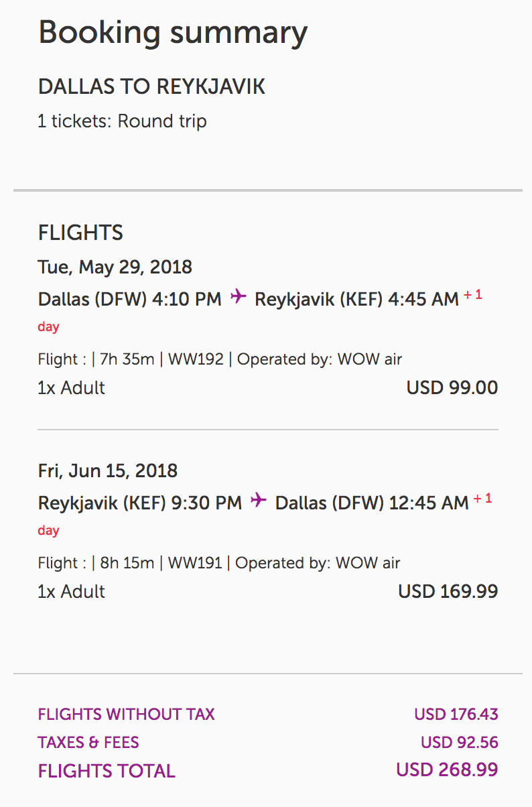Click the Dallas (DFW) 4:10 PM departure
This screenshot has height=807, width=532.
pyautogui.click(x=129, y=299)
